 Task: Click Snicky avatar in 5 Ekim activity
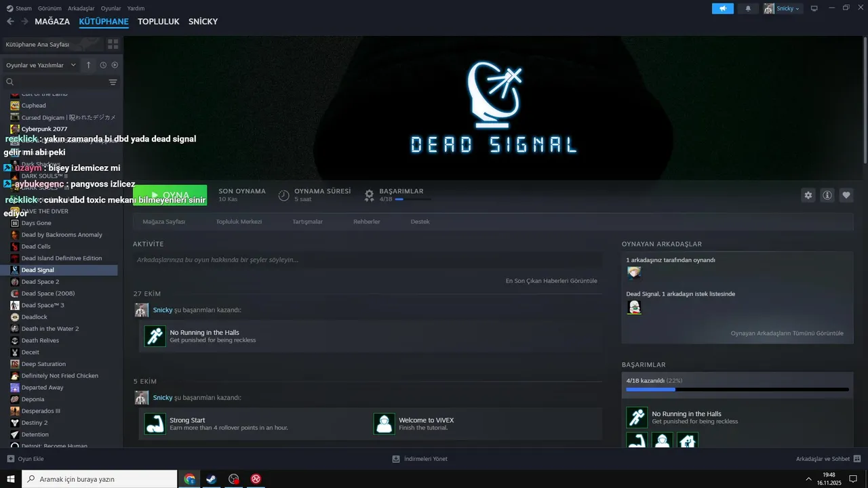pyautogui.click(x=142, y=398)
